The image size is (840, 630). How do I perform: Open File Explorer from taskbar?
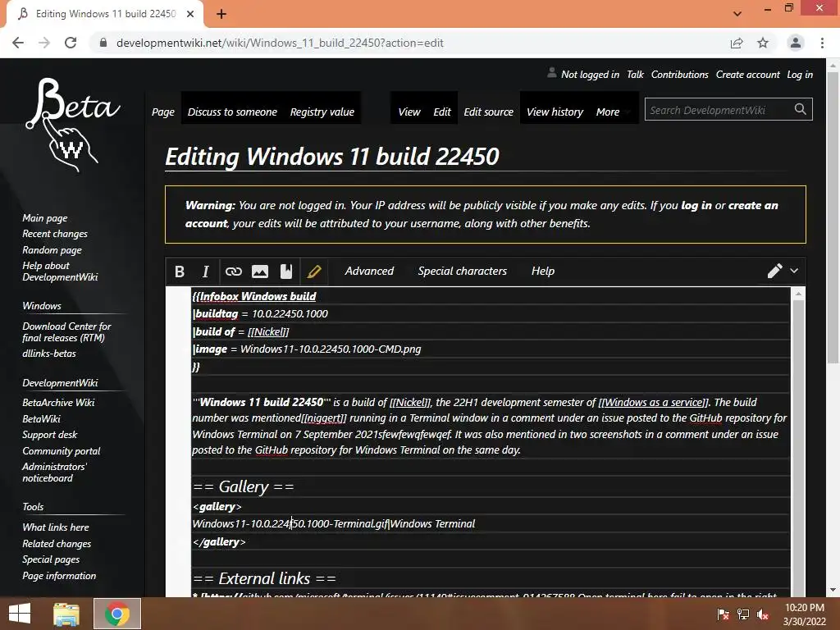(66, 614)
